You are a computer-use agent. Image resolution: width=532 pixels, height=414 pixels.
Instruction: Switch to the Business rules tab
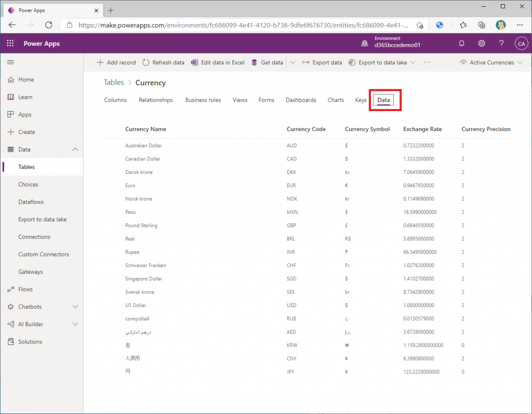pos(203,100)
